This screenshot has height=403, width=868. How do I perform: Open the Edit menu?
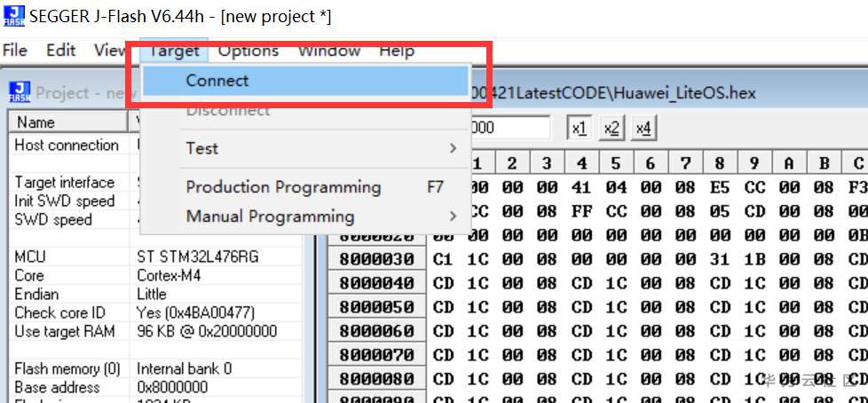pos(60,51)
